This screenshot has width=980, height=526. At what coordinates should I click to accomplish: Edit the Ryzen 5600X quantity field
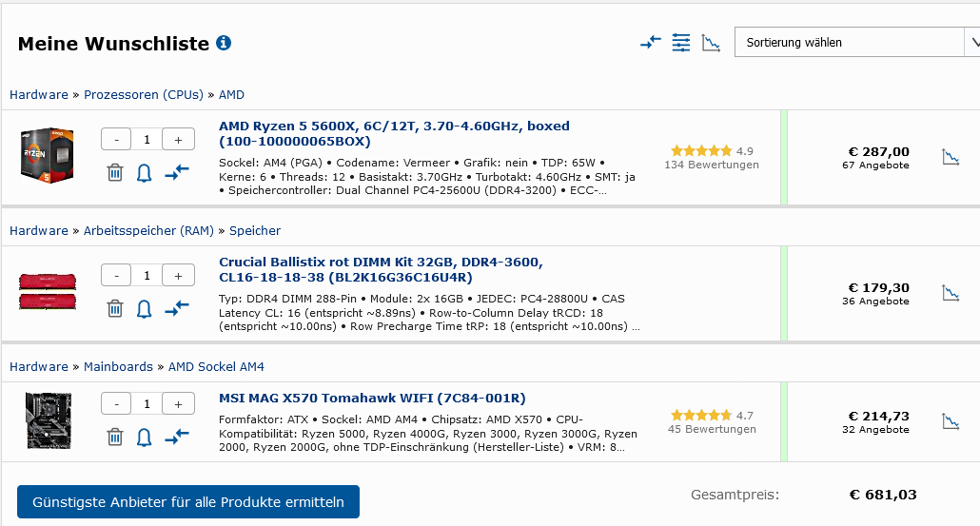(x=147, y=139)
